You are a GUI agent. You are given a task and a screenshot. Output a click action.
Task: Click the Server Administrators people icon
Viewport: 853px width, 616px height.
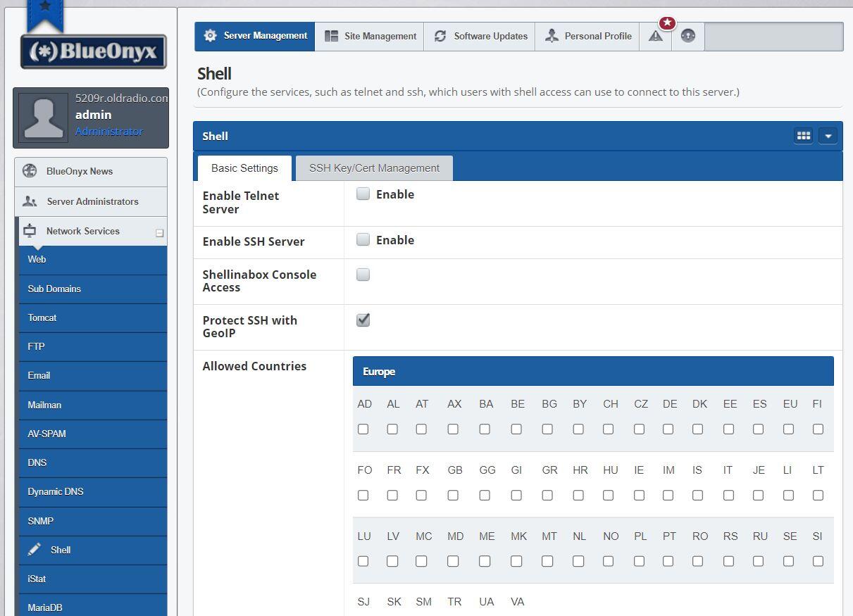30,201
